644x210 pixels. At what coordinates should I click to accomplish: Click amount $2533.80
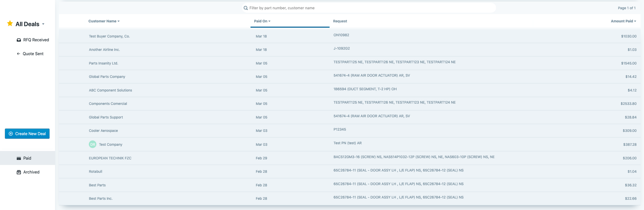pos(628,104)
